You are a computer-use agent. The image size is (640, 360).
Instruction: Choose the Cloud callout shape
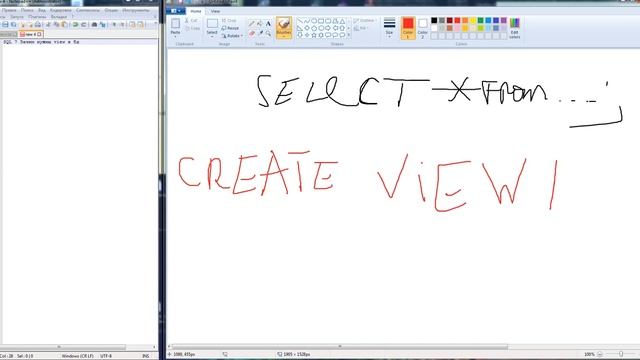[342, 35]
